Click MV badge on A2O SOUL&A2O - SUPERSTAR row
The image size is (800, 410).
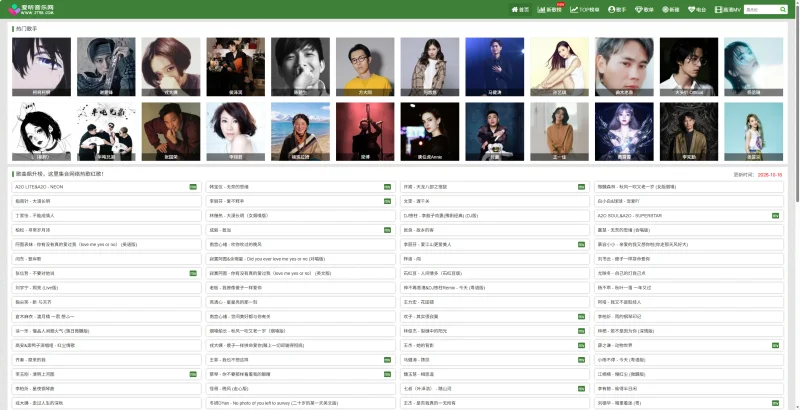(776, 216)
